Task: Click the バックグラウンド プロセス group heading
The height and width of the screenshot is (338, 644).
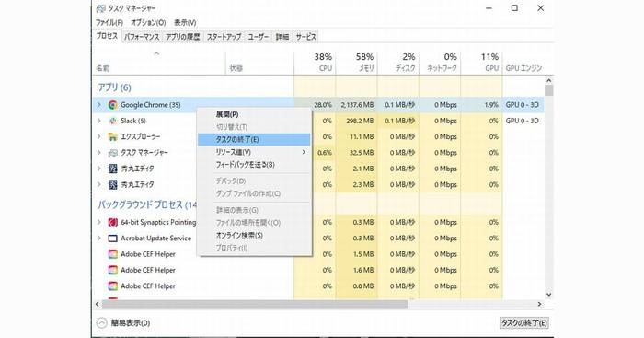Action: tap(147, 204)
